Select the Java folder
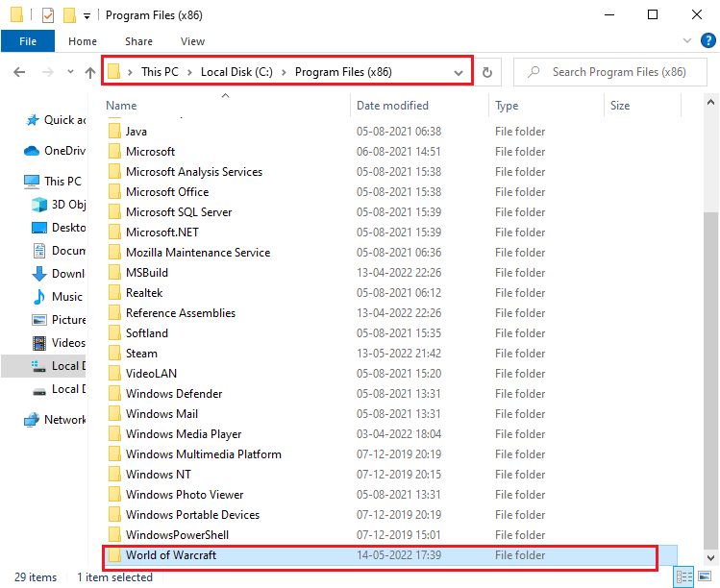The height and width of the screenshot is (588, 720). [137, 132]
